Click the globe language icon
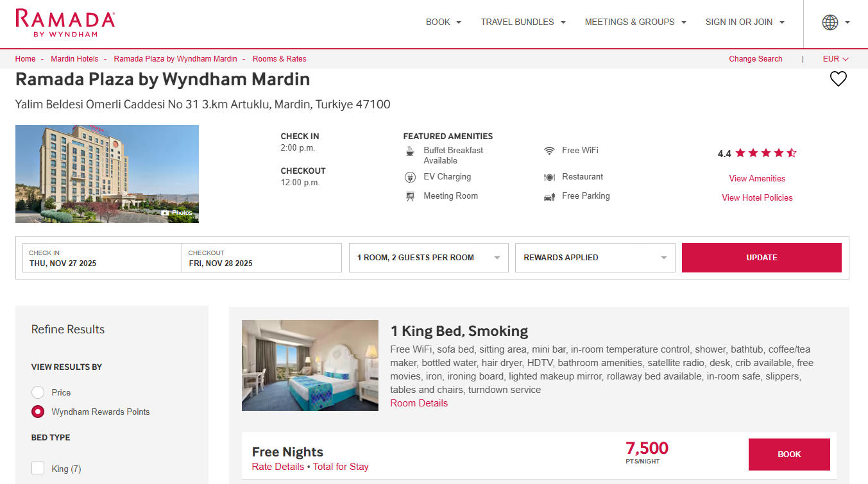 [830, 22]
